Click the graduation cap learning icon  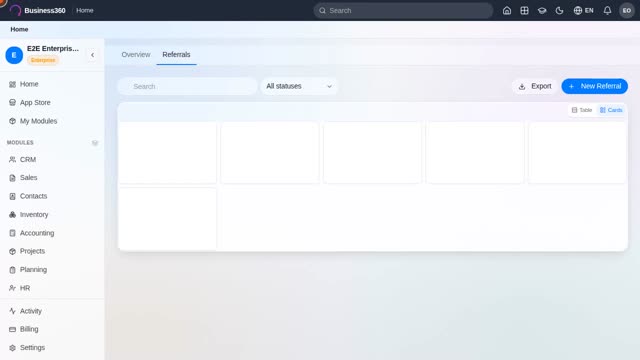click(542, 11)
